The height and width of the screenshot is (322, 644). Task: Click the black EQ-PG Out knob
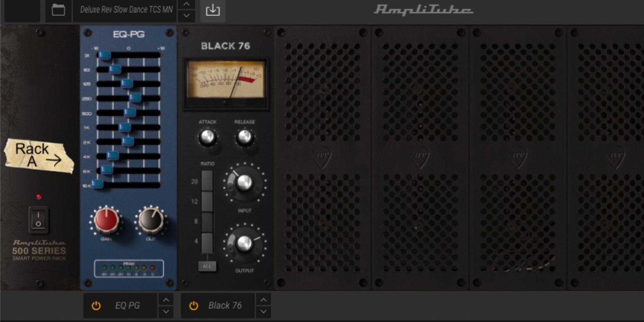[151, 219]
